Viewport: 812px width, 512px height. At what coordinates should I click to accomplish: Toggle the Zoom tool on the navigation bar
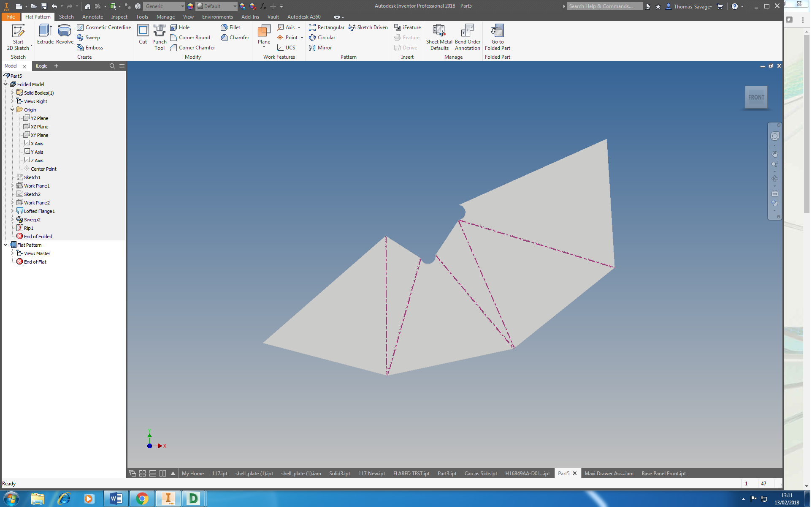pos(775,165)
